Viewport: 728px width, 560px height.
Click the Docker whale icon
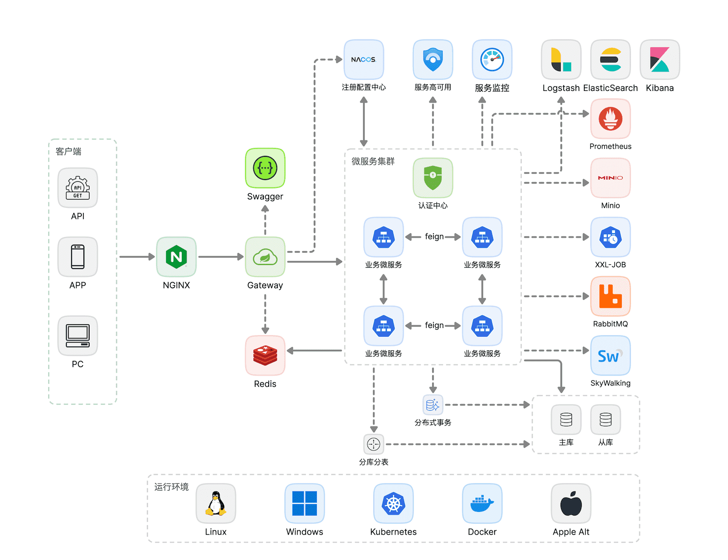click(x=482, y=503)
